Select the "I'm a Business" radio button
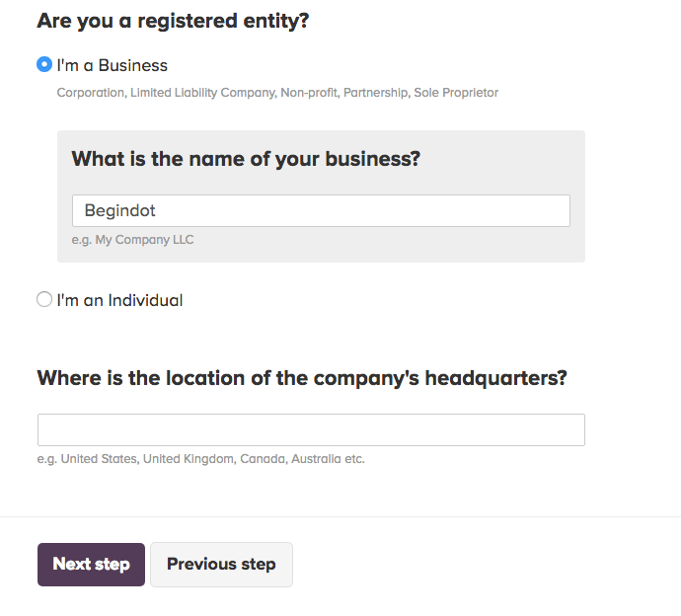The image size is (681, 616). (44, 65)
